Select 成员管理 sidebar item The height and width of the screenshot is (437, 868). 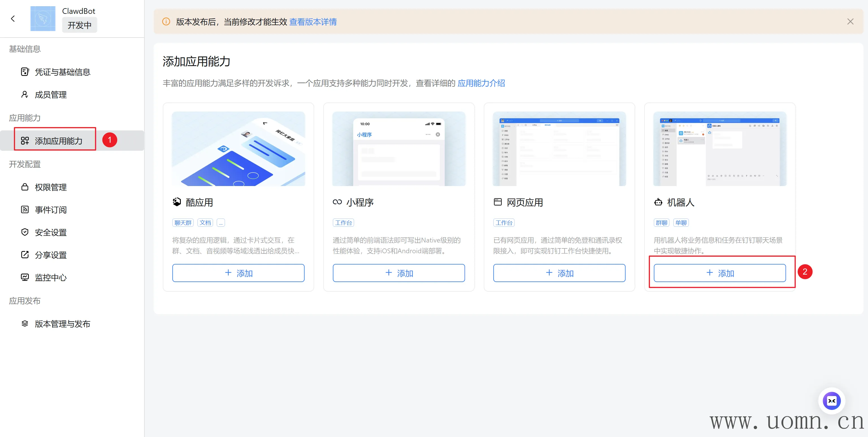click(x=51, y=95)
